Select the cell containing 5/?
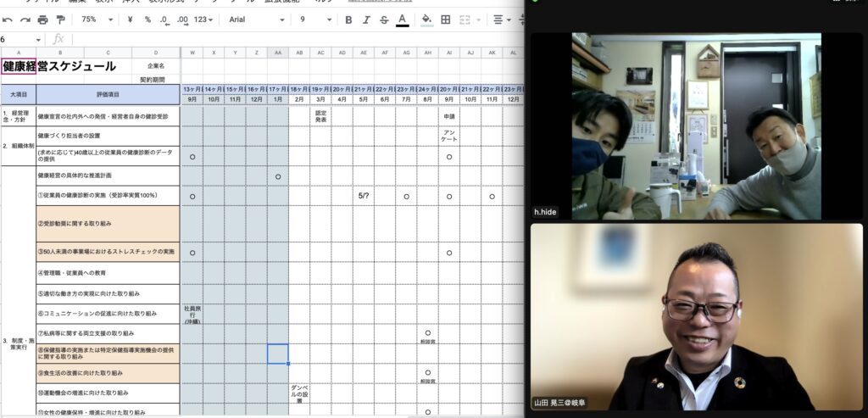 coord(363,196)
